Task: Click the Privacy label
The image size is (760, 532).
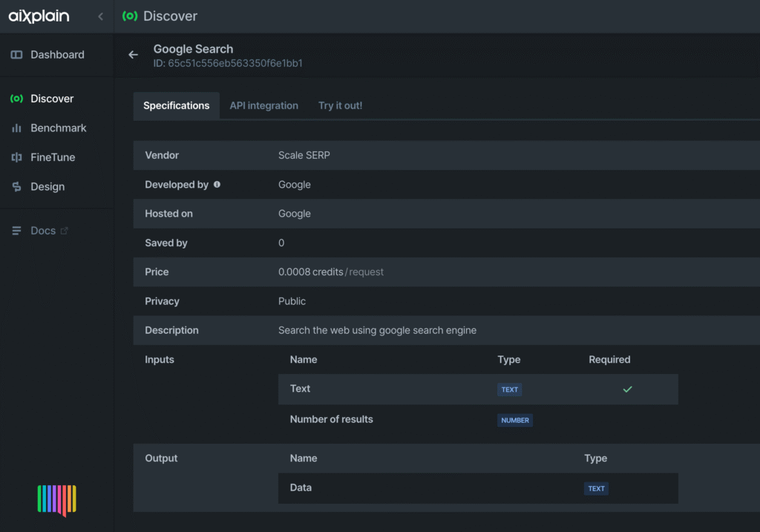Action: coord(162,301)
